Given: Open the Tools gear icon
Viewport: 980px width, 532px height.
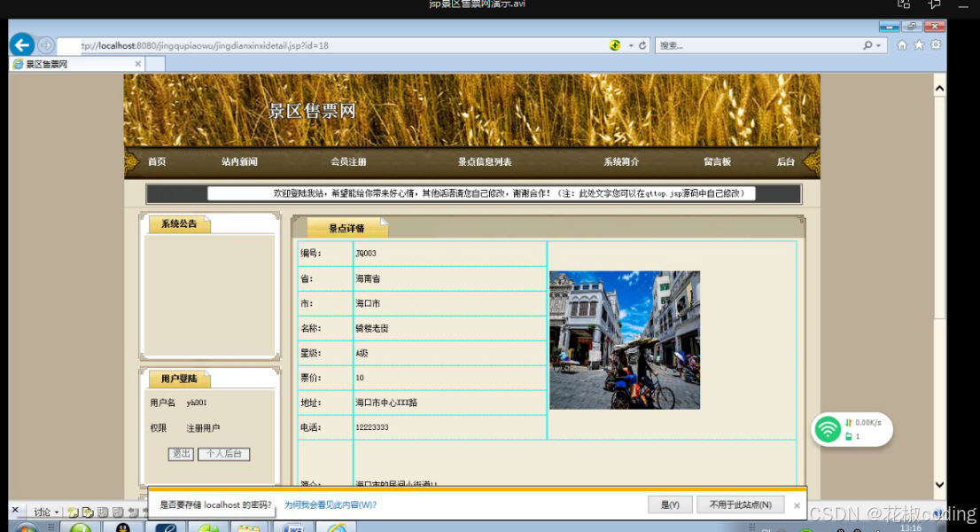Looking at the screenshot, I should coord(935,44).
